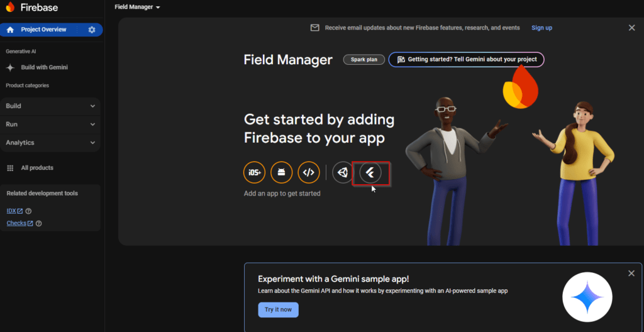Viewport: 644px width, 332px height.
Task: Open Project Overview page
Action: pos(43,30)
